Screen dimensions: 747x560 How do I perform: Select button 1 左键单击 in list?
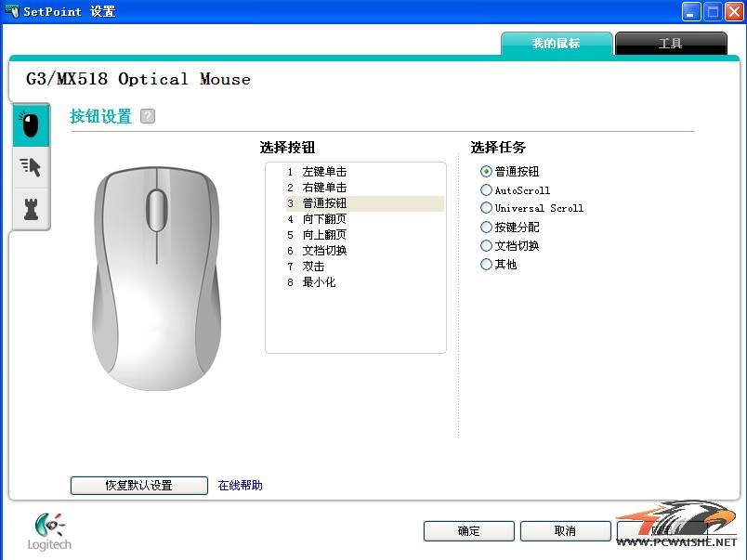coord(364,172)
